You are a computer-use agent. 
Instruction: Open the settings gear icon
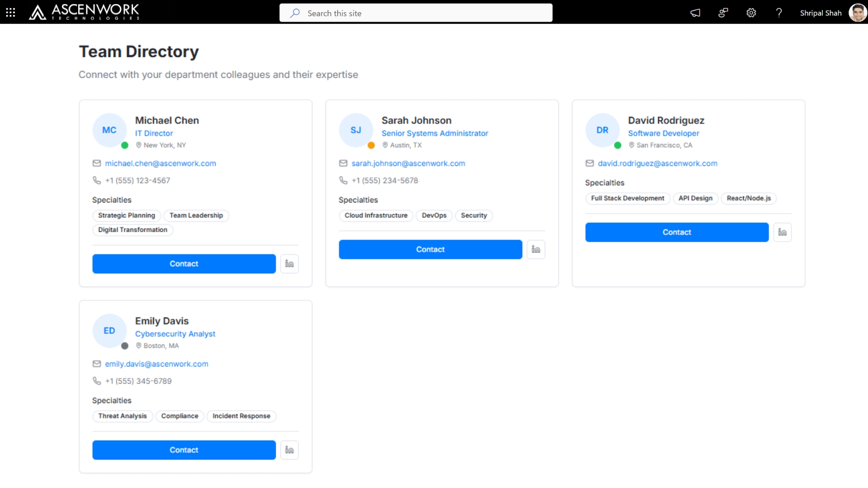tap(751, 13)
